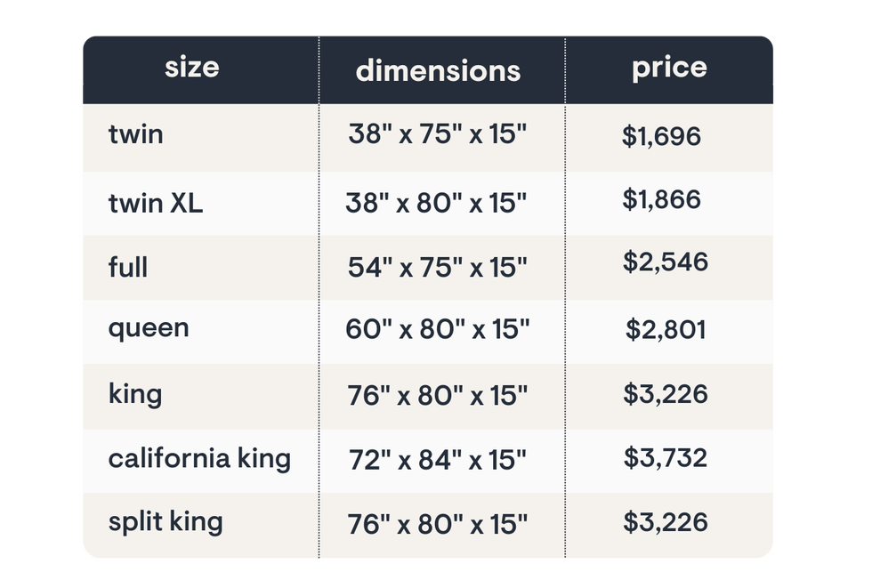This screenshot has height=588, width=872.
Task: Click the $1,866 twin XL price
Action: click(x=661, y=199)
